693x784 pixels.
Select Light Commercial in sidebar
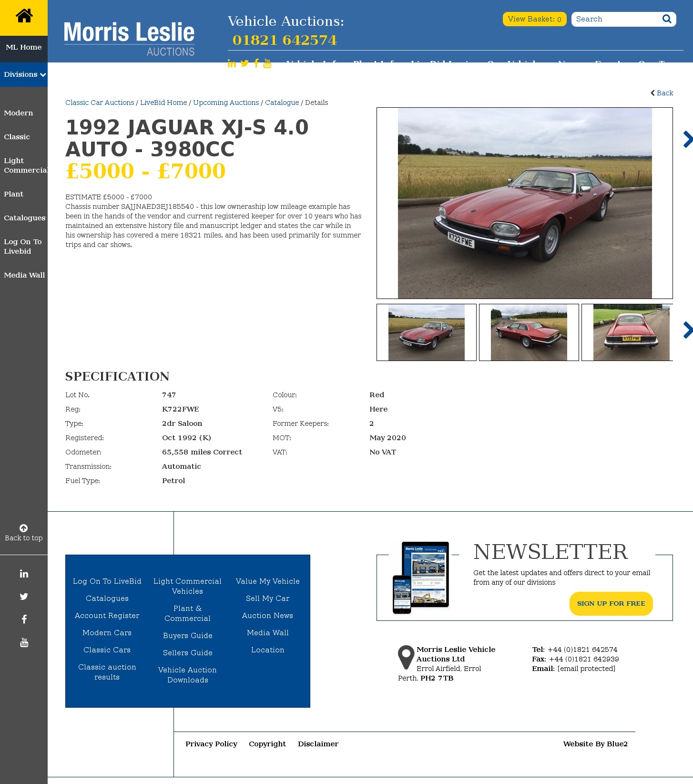coord(26,165)
